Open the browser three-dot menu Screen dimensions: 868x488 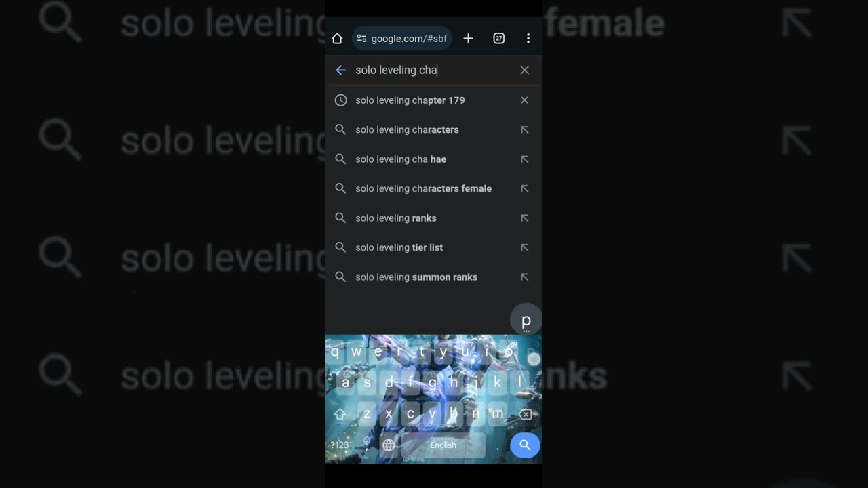click(528, 39)
